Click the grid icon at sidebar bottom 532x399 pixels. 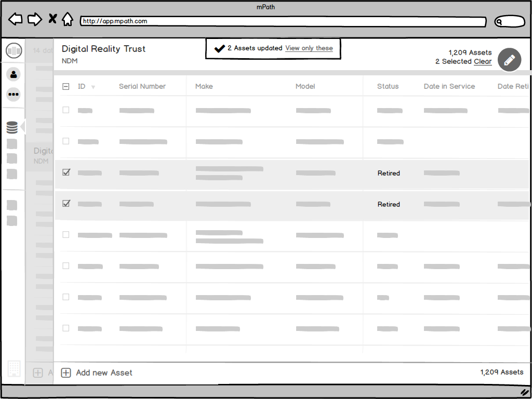[14, 369]
